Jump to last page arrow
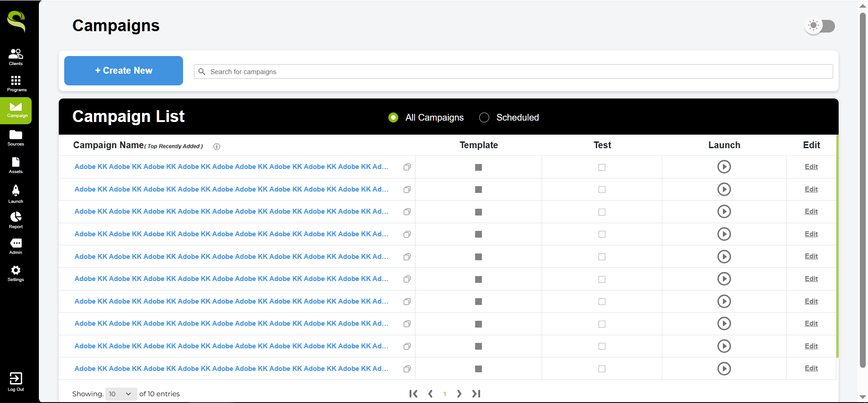 pyautogui.click(x=476, y=394)
